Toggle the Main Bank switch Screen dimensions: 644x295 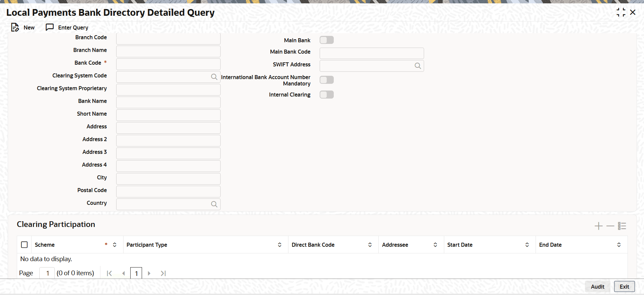tap(327, 40)
